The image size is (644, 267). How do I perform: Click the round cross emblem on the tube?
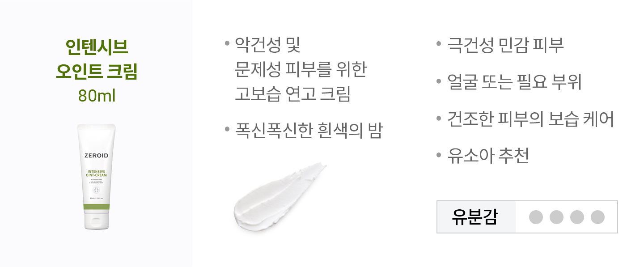click(x=96, y=190)
